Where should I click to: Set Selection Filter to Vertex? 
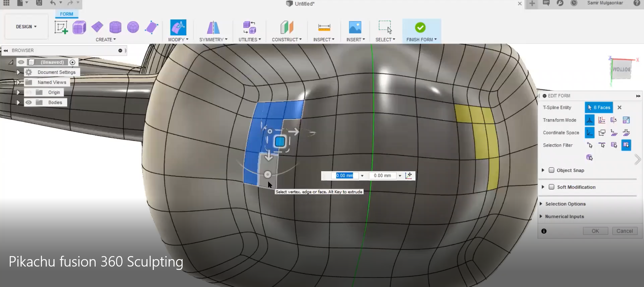[x=590, y=145]
